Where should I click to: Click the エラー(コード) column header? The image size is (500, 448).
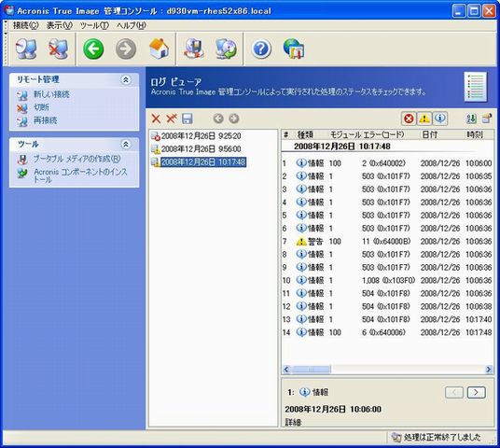point(384,134)
